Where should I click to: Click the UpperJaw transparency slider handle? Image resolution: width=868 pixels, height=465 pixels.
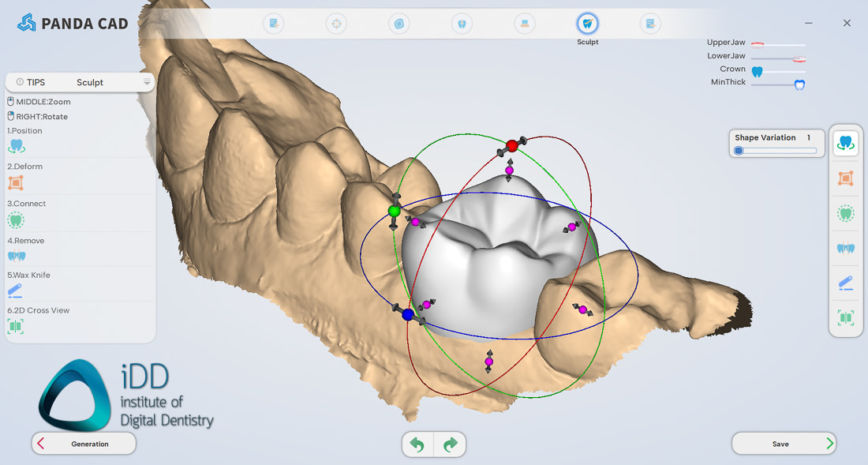click(x=757, y=45)
